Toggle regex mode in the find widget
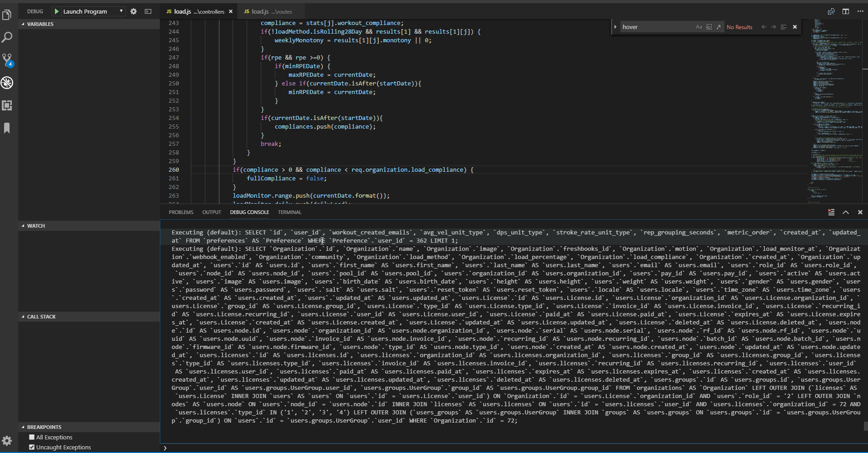This screenshot has height=453, width=868. 719,27
